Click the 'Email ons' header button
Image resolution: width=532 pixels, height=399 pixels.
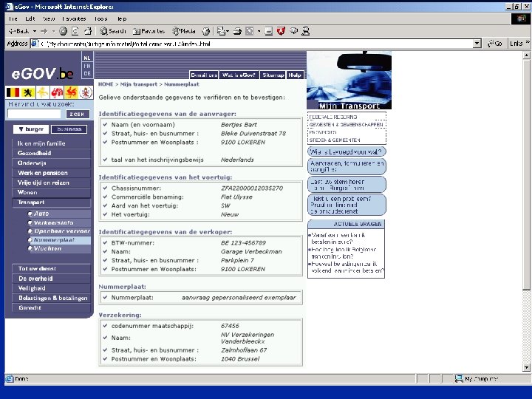pyautogui.click(x=204, y=75)
